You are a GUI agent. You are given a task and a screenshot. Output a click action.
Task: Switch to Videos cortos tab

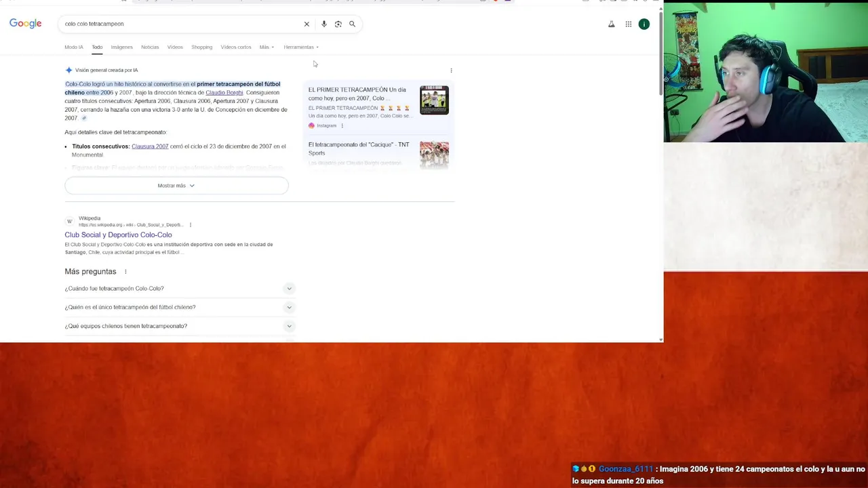236,47
